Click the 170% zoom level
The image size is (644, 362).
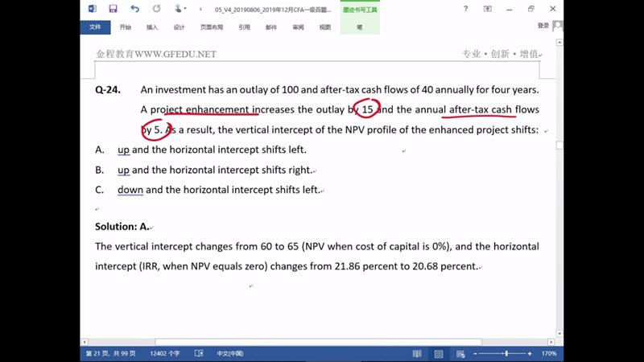(x=549, y=353)
